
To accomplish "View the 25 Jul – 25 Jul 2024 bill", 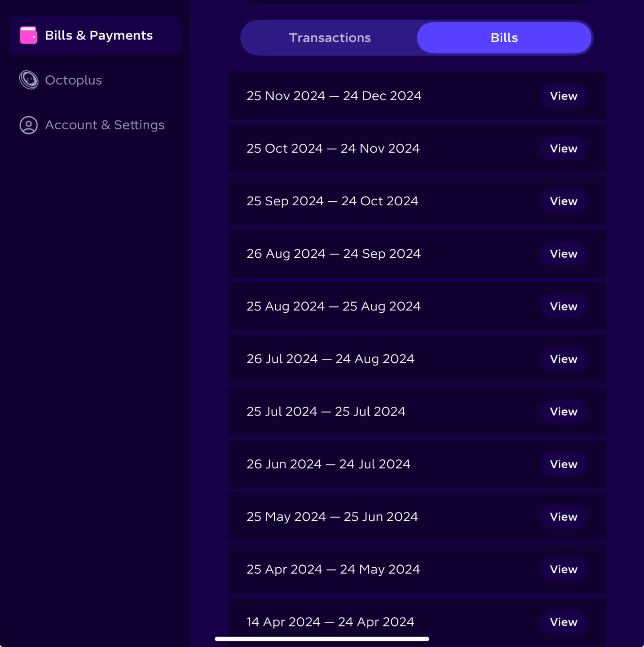I will click(x=563, y=412).
